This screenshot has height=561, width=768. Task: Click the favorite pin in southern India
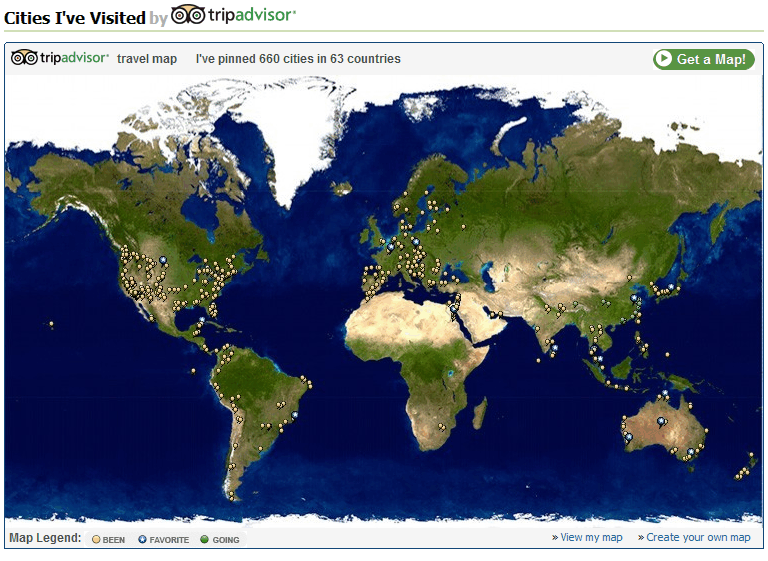coord(555,348)
